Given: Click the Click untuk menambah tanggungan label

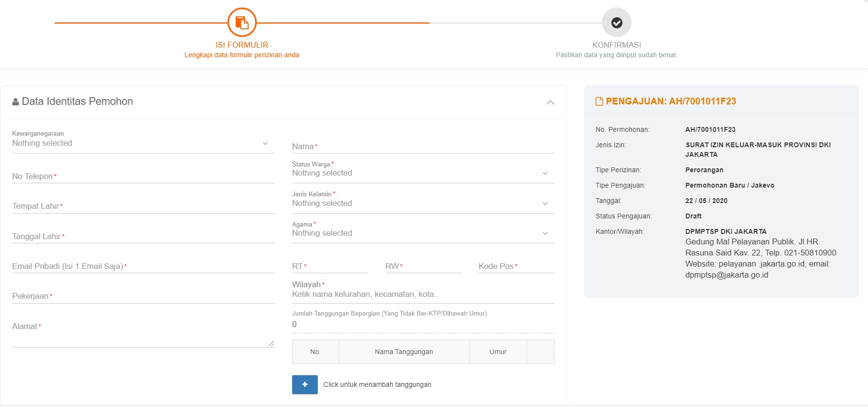Looking at the screenshot, I should [x=377, y=384].
